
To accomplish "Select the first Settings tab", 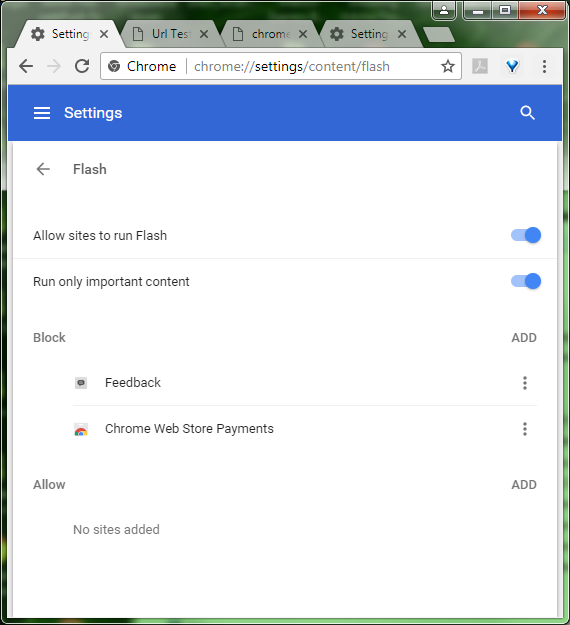I will click(x=71, y=34).
